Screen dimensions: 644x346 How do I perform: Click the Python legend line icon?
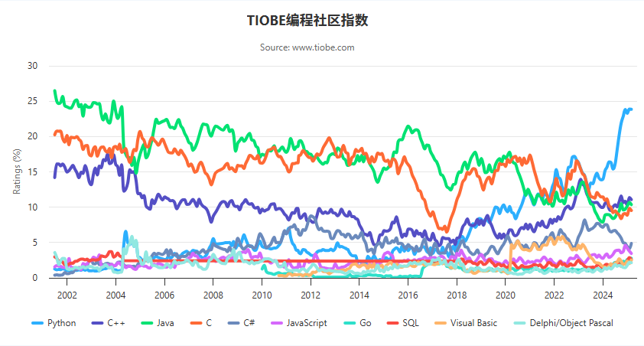[x=36, y=323]
